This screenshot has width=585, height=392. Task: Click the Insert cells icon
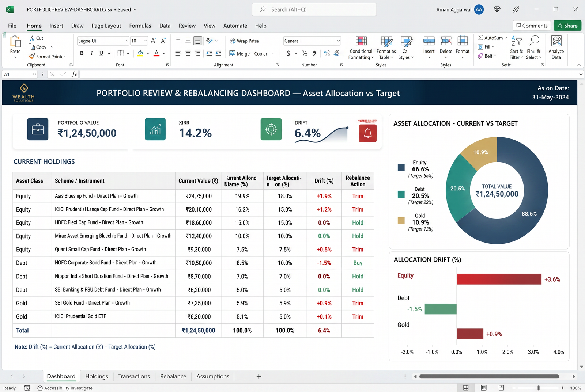[429, 41]
